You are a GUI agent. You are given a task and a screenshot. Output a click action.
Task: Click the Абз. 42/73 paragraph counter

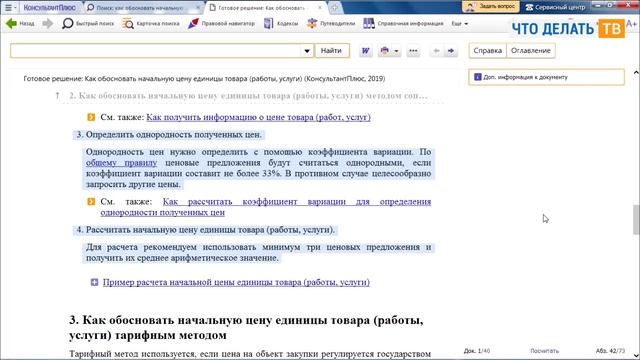click(x=610, y=351)
